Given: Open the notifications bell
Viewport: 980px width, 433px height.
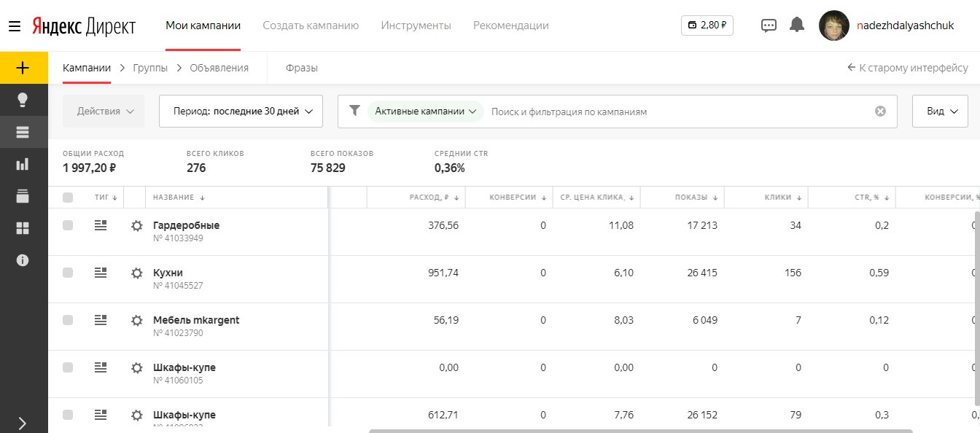Looking at the screenshot, I should coord(797,25).
